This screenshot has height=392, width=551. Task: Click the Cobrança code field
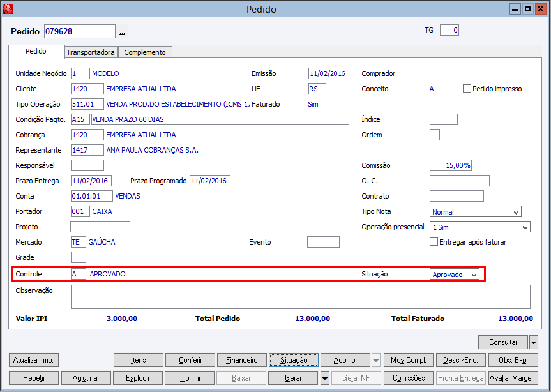coord(87,135)
